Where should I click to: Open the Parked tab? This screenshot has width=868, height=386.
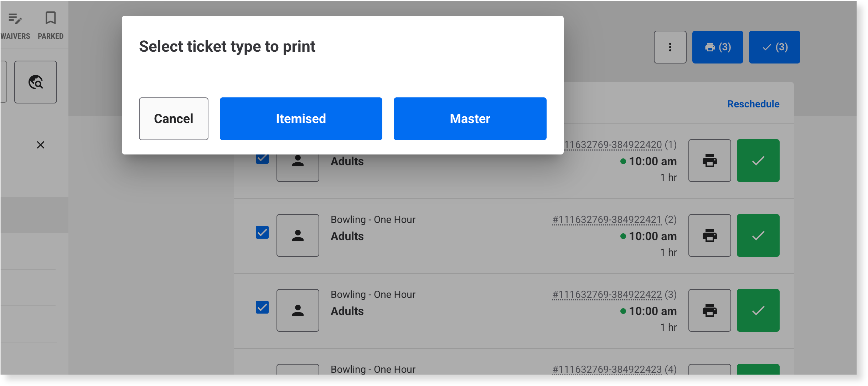pyautogui.click(x=51, y=26)
